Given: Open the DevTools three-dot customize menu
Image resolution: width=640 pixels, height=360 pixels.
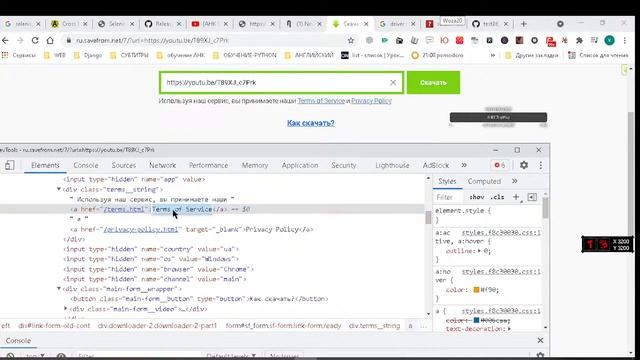Looking at the screenshot, I should click(541, 165).
